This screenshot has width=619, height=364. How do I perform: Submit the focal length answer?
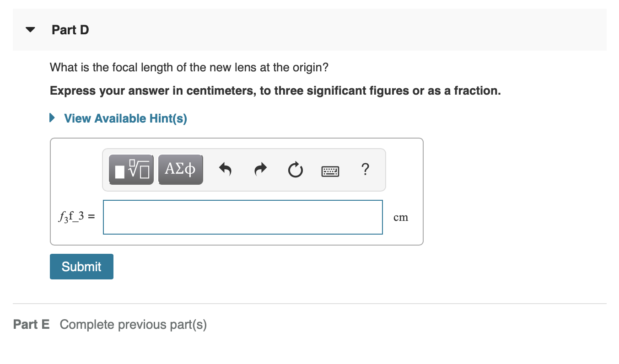click(x=81, y=267)
